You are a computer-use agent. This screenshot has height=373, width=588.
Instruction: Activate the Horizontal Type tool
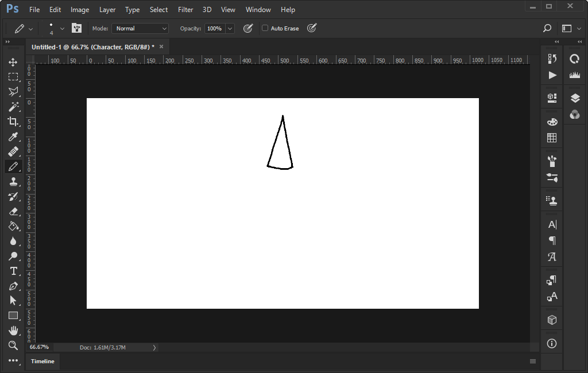point(13,271)
